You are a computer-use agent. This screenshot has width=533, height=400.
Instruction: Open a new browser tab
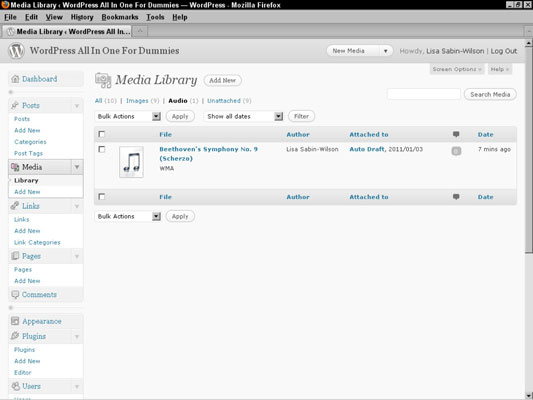click(140, 31)
